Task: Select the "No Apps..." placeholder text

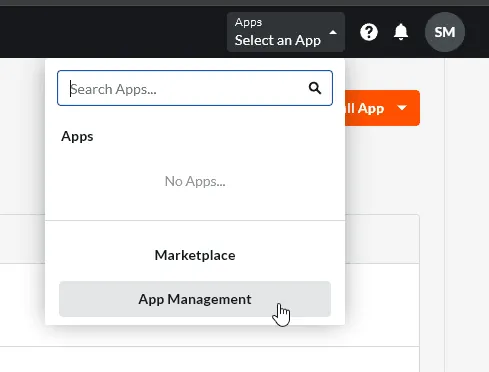Action: [x=195, y=181]
